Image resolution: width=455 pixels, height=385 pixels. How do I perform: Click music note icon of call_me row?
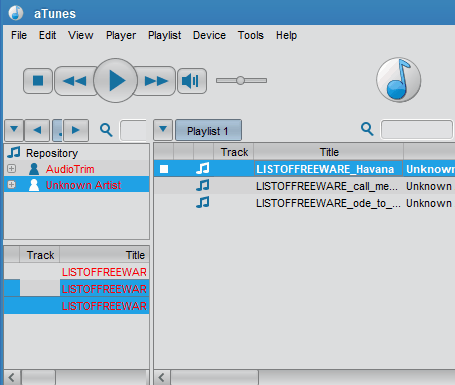pos(203,185)
